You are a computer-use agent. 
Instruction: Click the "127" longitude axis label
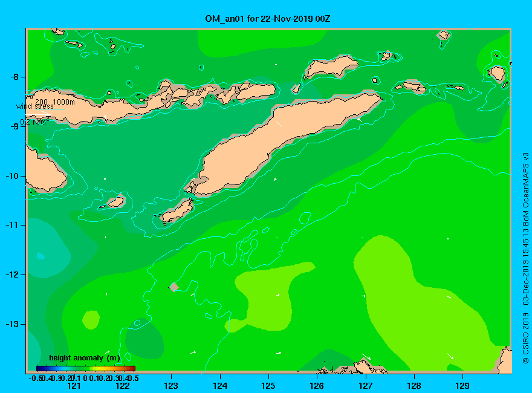pos(365,386)
